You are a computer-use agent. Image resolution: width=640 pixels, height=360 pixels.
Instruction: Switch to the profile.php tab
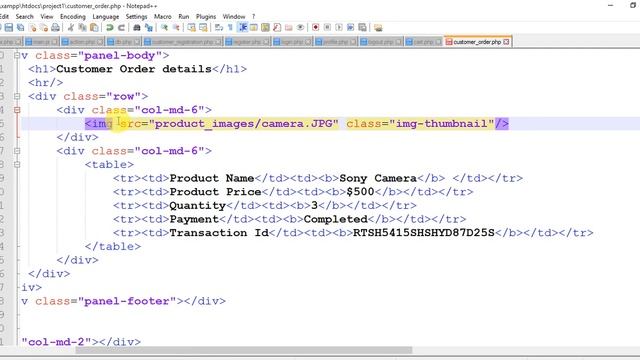[x=336, y=42]
